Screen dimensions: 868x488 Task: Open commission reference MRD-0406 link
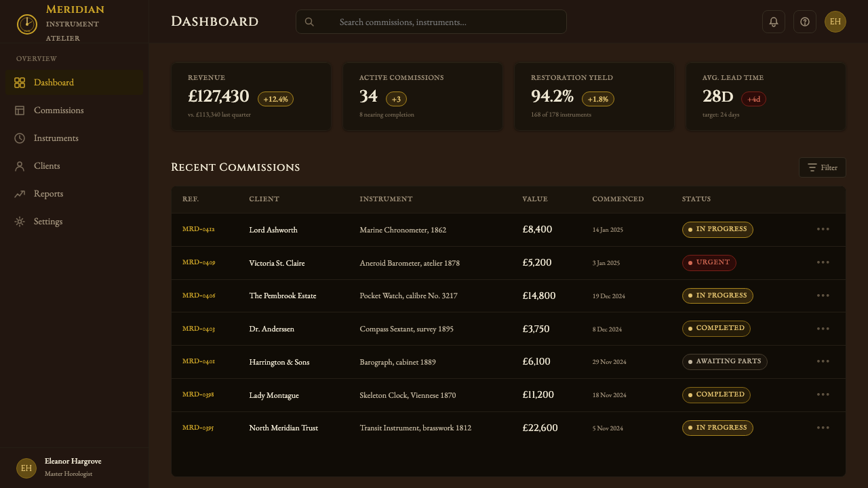(199, 296)
